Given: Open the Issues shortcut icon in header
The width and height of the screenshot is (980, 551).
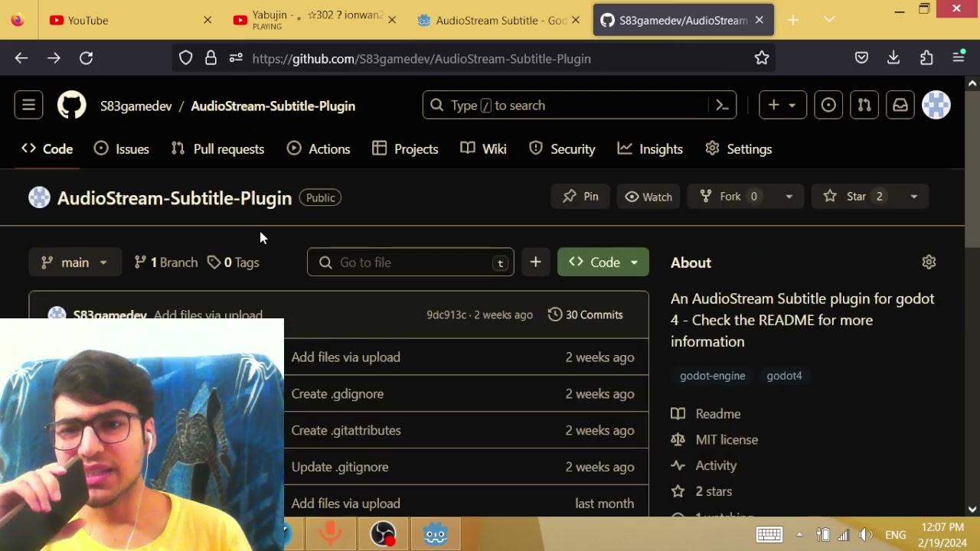Looking at the screenshot, I should point(828,106).
